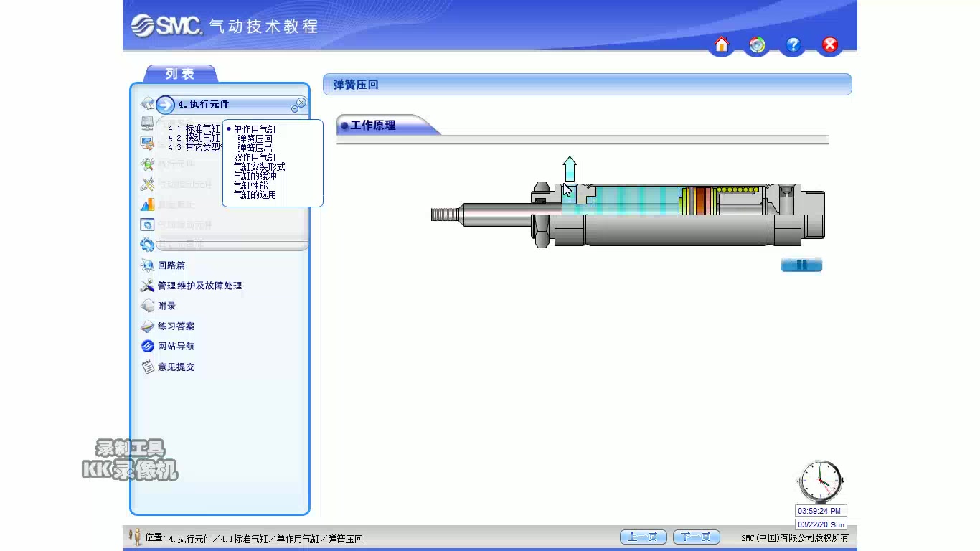This screenshot has width=980, height=551.
Task: Click the 附录 appendix icon
Action: click(147, 306)
